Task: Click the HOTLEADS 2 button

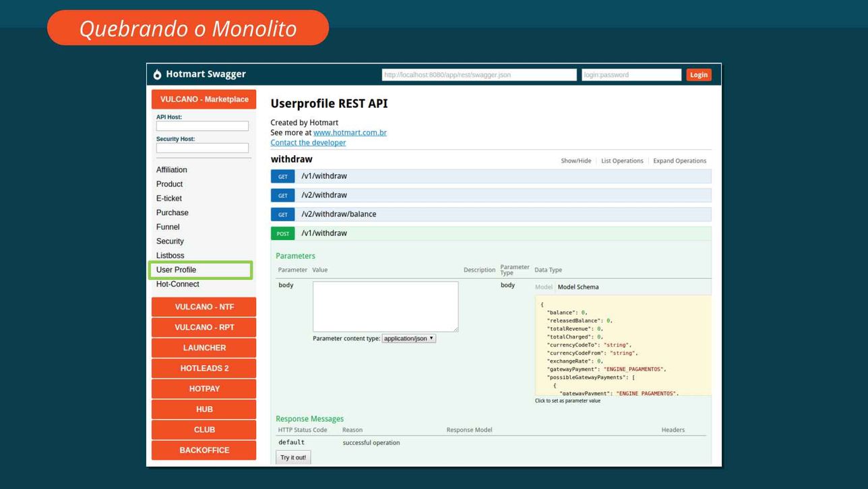Action: tap(204, 368)
